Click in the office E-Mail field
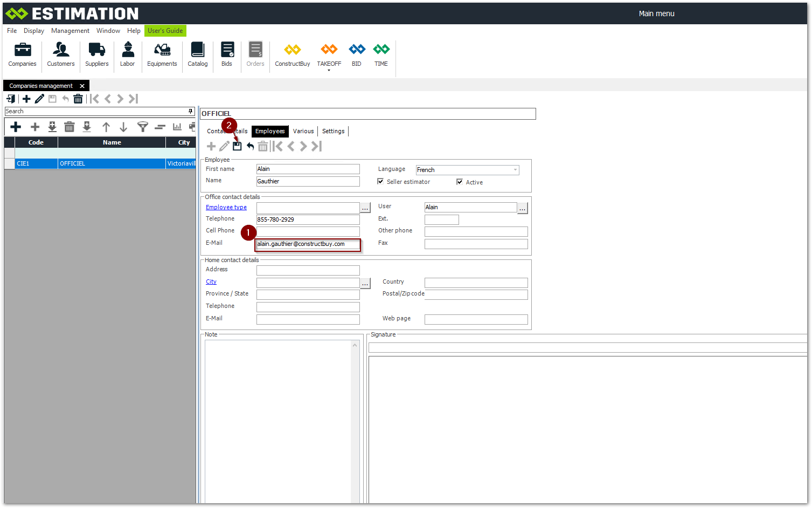 [308, 244]
